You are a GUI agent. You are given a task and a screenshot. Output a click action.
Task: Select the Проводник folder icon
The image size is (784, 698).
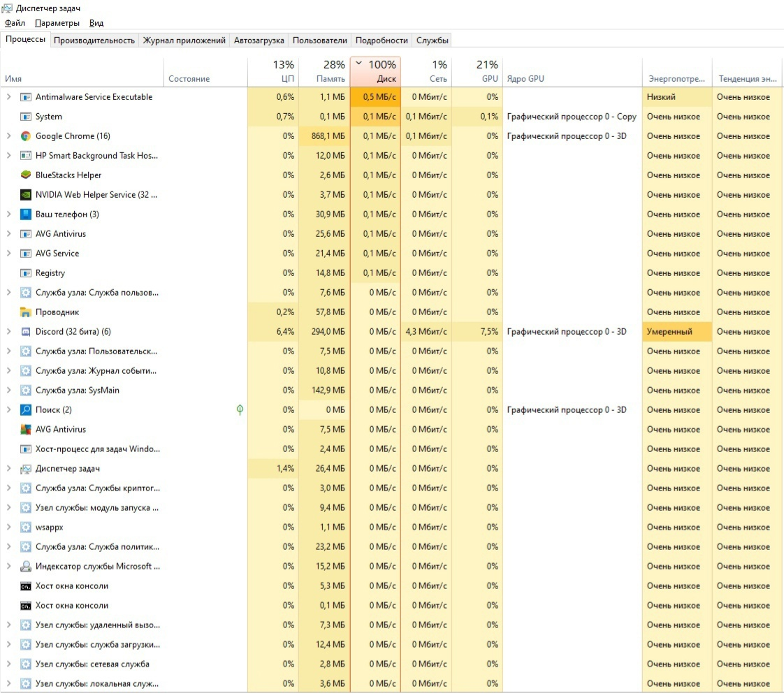click(x=25, y=312)
